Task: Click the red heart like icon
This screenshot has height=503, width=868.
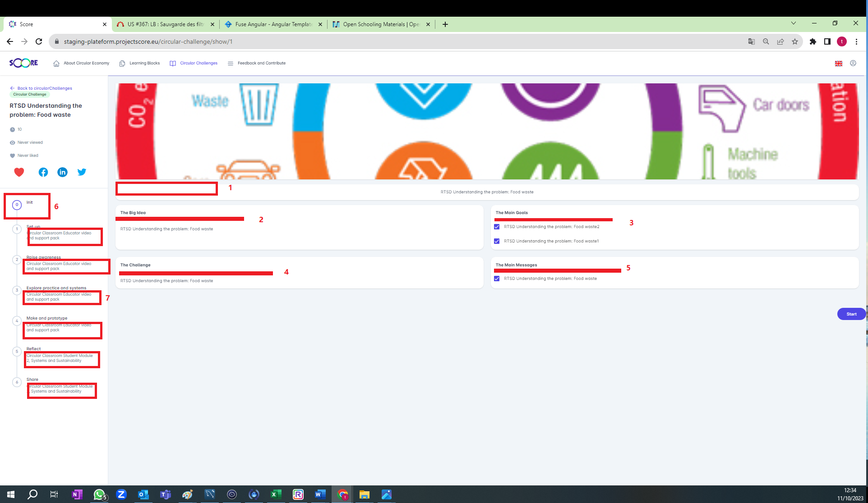Action: pos(19,172)
